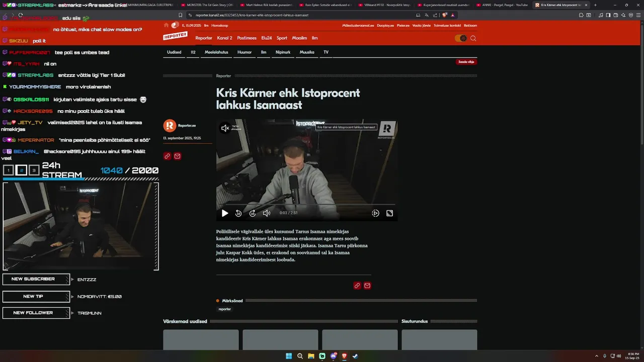Expand system tray hidden icons chevron

click(x=597, y=356)
